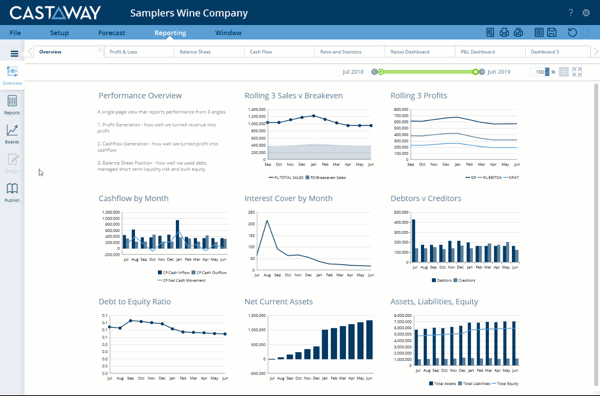Screen dimensions: 600x396
Task: Open the Reporting menu
Action: [x=170, y=33]
